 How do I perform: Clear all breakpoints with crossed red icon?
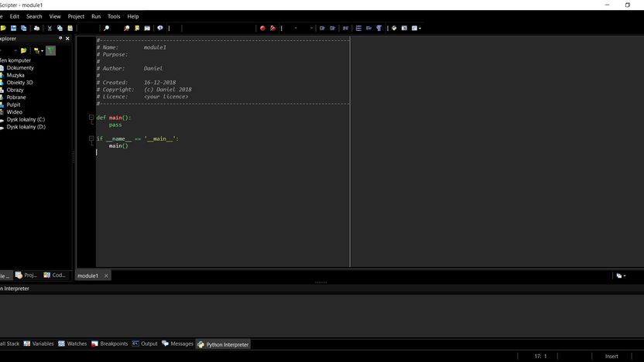point(272,29)
